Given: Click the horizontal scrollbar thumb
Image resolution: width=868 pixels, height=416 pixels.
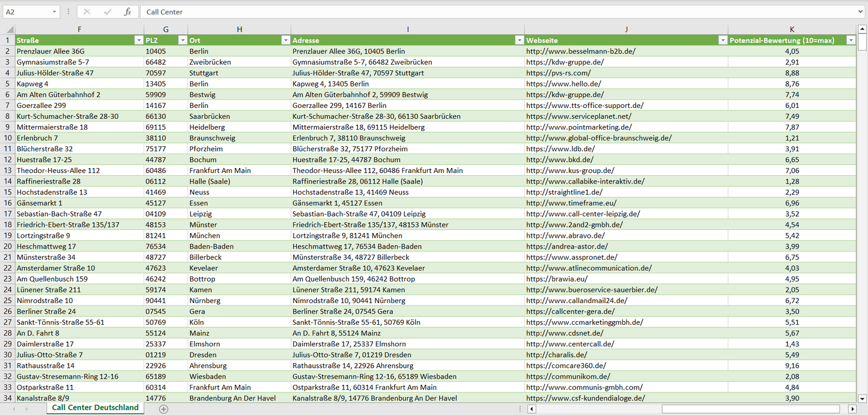Looking at the screenshot, I should pos(751,409).
